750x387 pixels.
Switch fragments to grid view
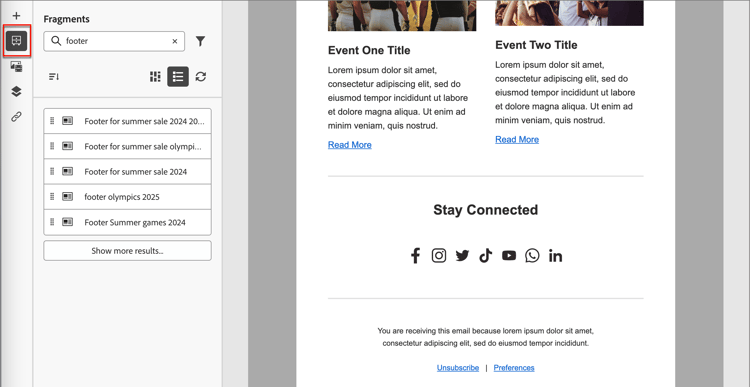155,77
